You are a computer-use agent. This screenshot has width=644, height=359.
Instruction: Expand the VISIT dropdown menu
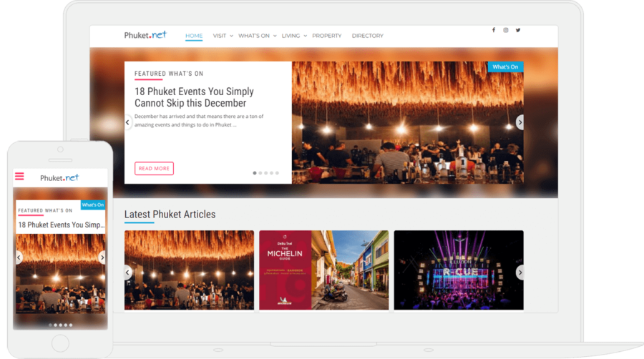coord(223,36)
